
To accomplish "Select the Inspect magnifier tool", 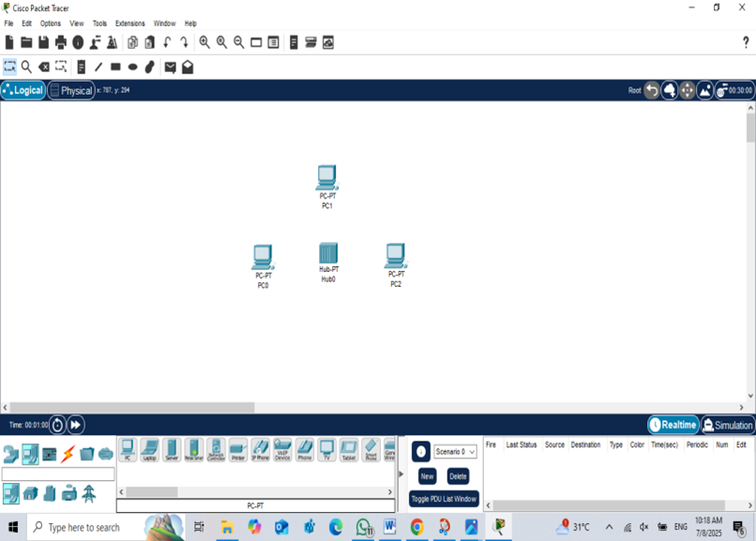I will 26,67.
